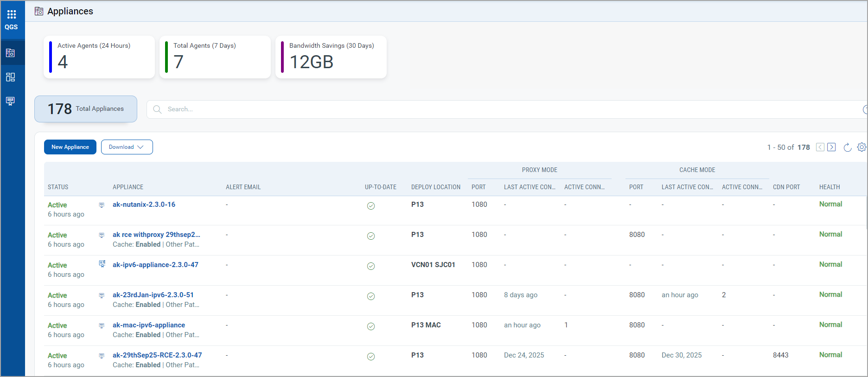
Task: Go to previous page of appliances
Action: coord(820,147)
